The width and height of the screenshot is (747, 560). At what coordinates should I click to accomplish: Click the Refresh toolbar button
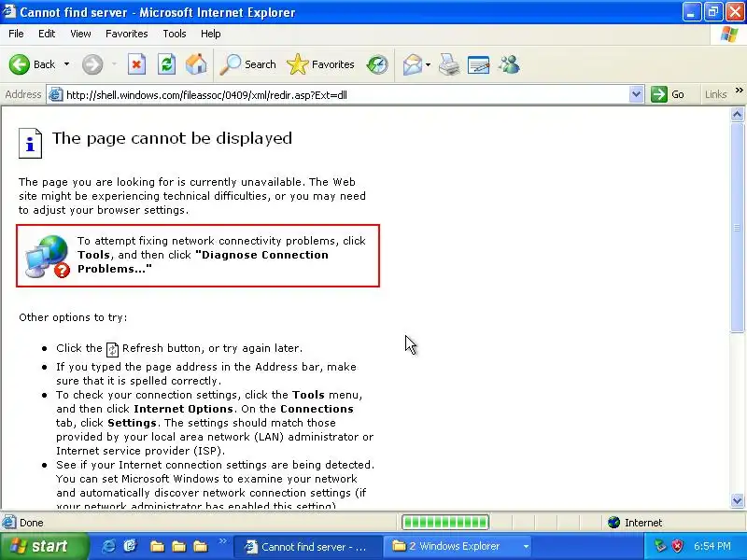click(166, 64)
